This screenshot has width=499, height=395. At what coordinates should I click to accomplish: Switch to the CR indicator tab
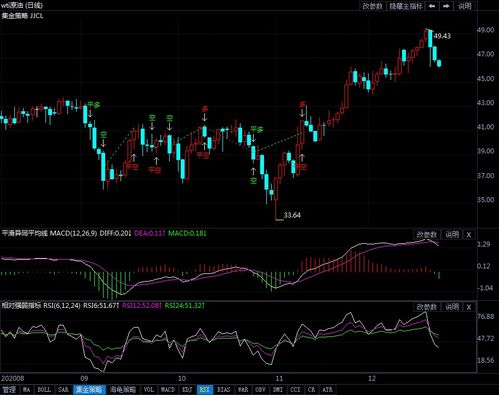tap(311, 390)
